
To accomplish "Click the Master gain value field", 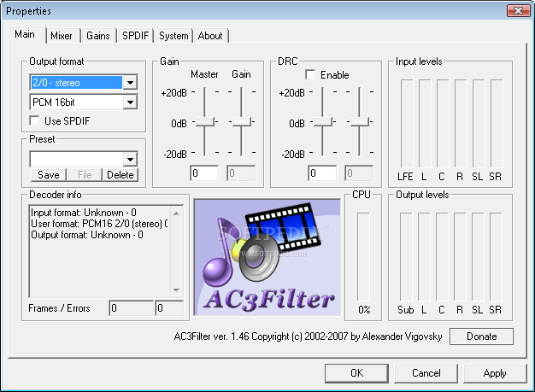I will pos(205,173).
